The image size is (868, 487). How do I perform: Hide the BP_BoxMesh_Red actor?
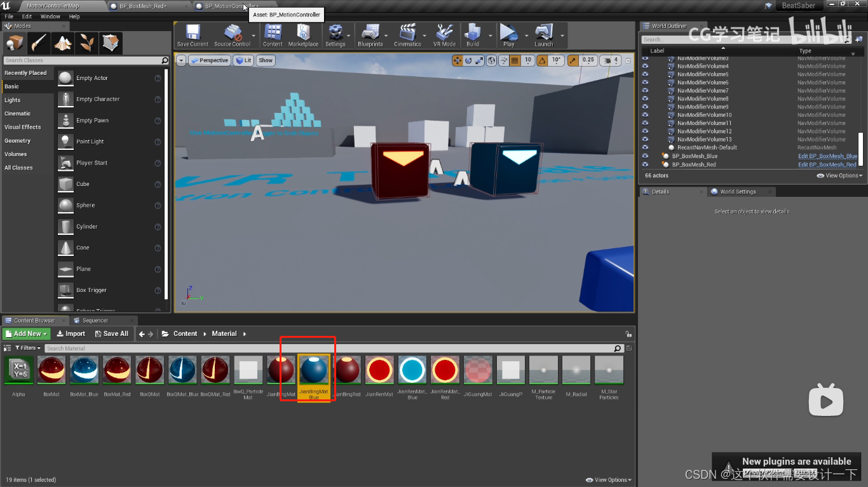coord(645,164)
